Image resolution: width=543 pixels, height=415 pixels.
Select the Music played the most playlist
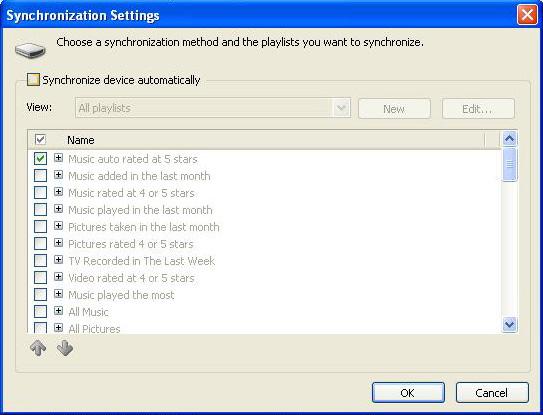pos(121,295)
